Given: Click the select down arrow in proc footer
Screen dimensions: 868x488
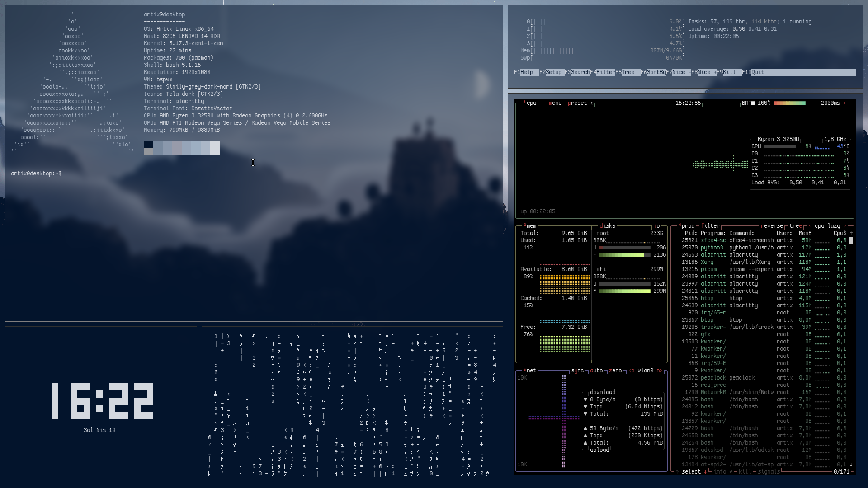Looking at the screenshot, I should pos(705,472).
